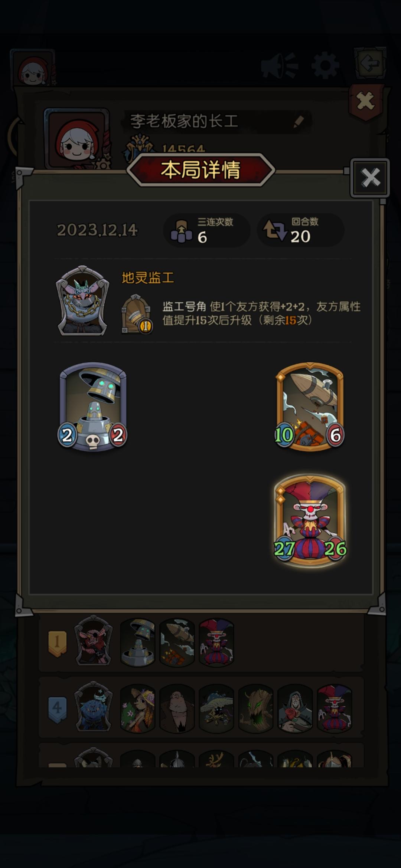The height and width of the screenshot is (868, 401).
Task: Close the red banner profile panel
Action: point(365,101)
